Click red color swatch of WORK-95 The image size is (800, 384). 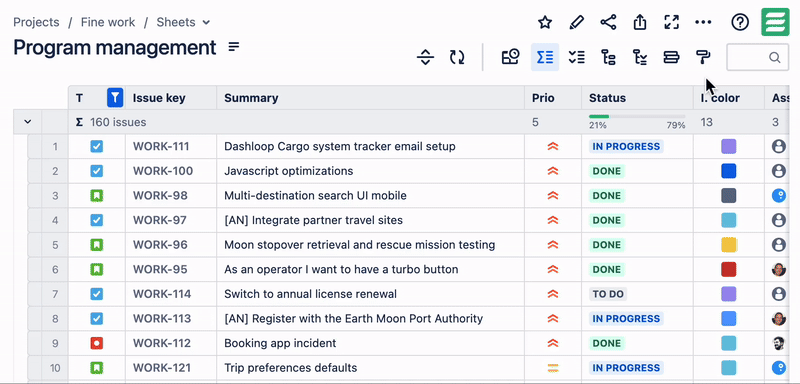(729, 269)
